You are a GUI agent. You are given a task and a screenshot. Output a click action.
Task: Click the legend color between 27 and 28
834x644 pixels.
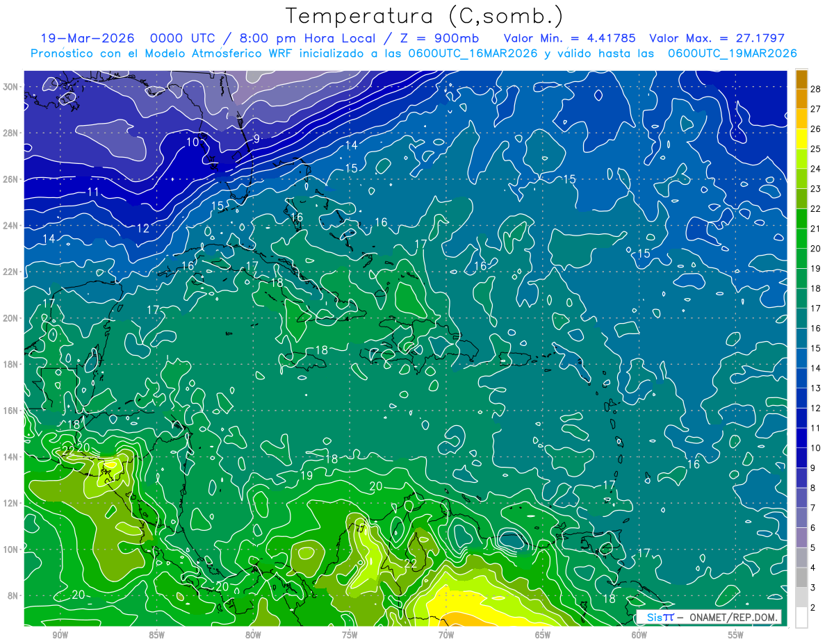pos(801,99)
